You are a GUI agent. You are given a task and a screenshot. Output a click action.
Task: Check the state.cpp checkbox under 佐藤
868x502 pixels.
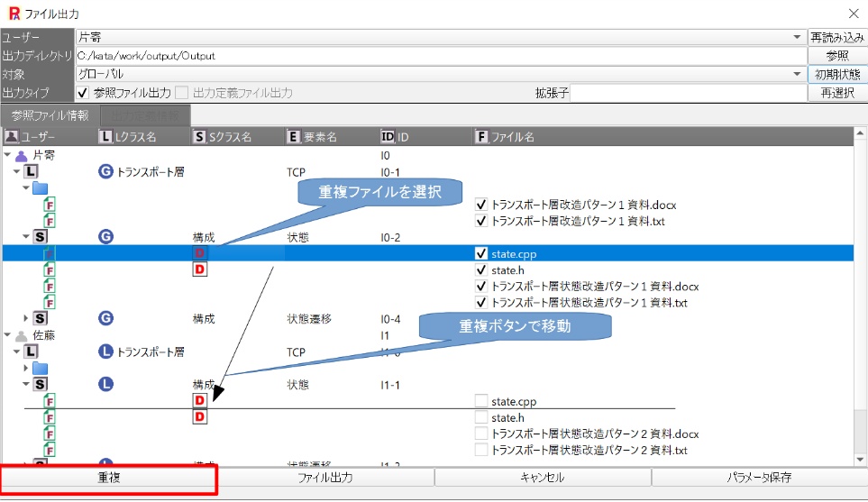(x=481, y=401)
